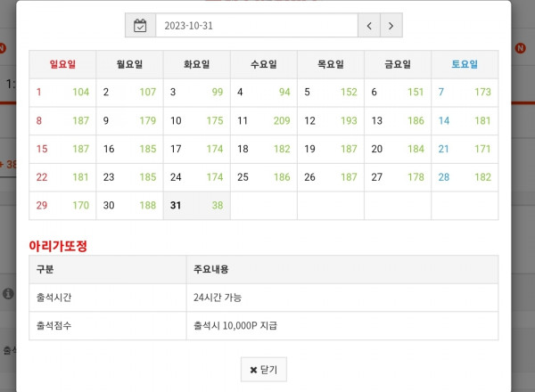The height and width of the screenshot is (392, 535).
Task: Select calendar day 1 with count 104
Action: pos(62,93)
